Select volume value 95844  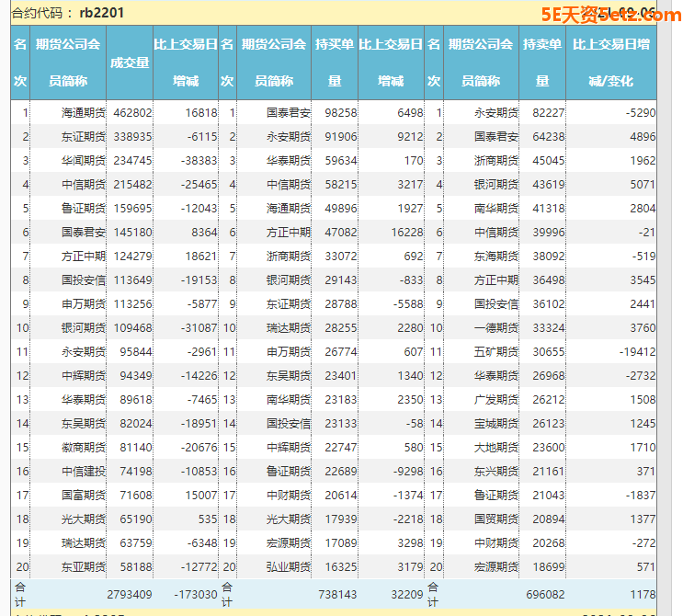(x=136, y=352)
